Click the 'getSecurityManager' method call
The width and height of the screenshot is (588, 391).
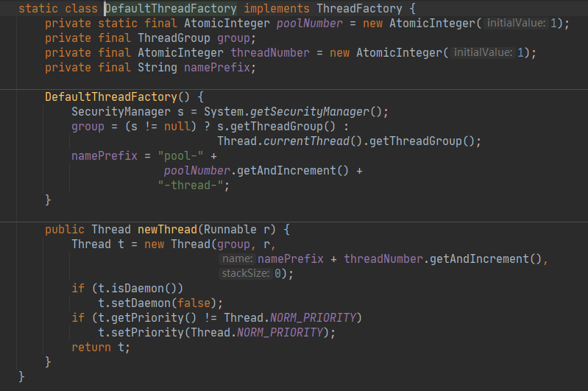(x=310, y=111)
